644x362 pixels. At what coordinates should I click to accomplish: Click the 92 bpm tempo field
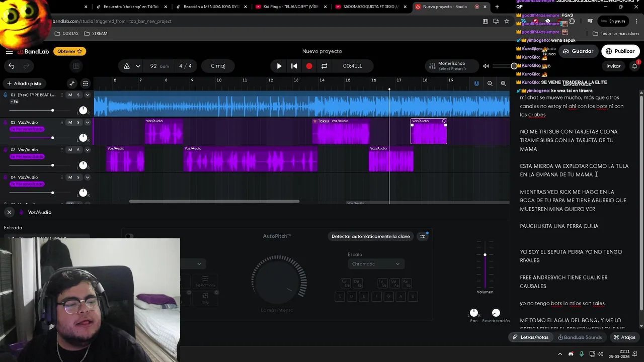pos(158,66)
